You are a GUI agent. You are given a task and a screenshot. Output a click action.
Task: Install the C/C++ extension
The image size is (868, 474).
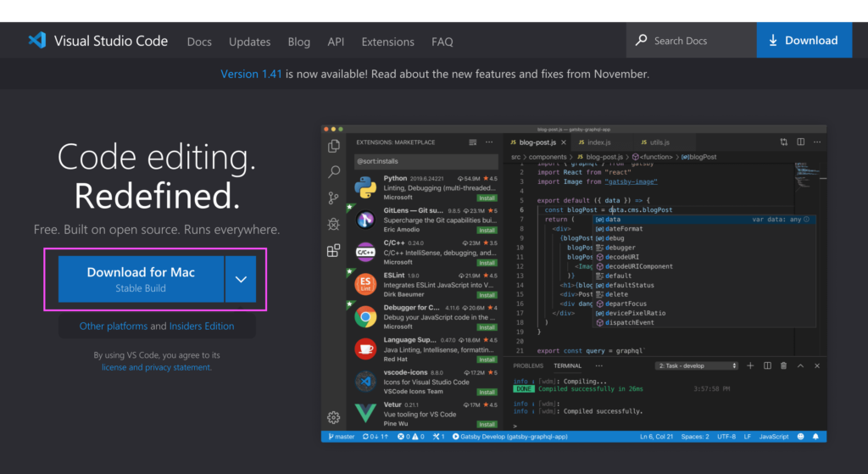(487, 263)
